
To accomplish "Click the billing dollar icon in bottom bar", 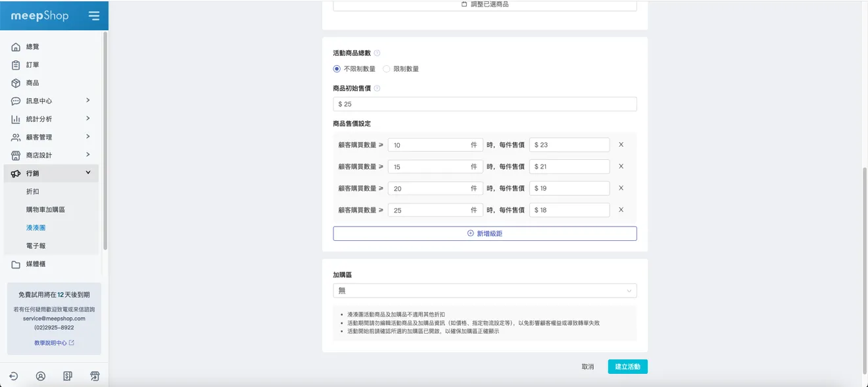I will 68,376.
